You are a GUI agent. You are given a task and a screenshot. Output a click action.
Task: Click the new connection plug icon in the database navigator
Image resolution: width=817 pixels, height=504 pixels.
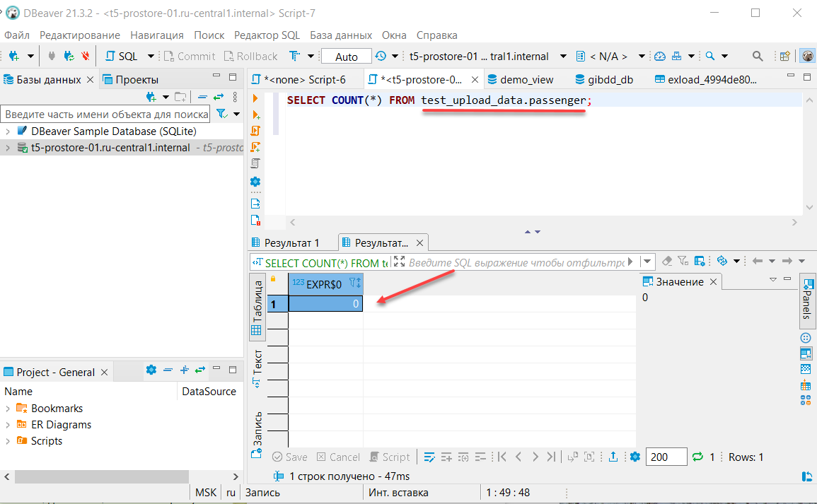151,97
